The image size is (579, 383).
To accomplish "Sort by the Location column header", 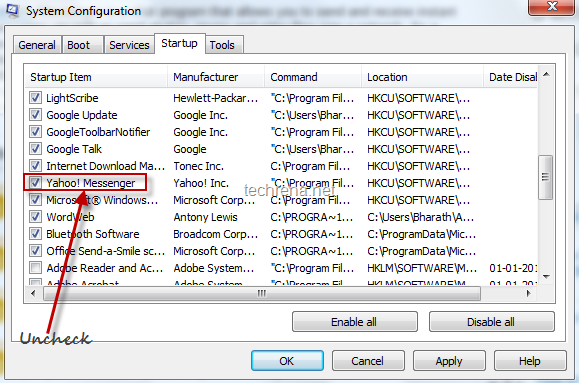I will tap(422, 77).
